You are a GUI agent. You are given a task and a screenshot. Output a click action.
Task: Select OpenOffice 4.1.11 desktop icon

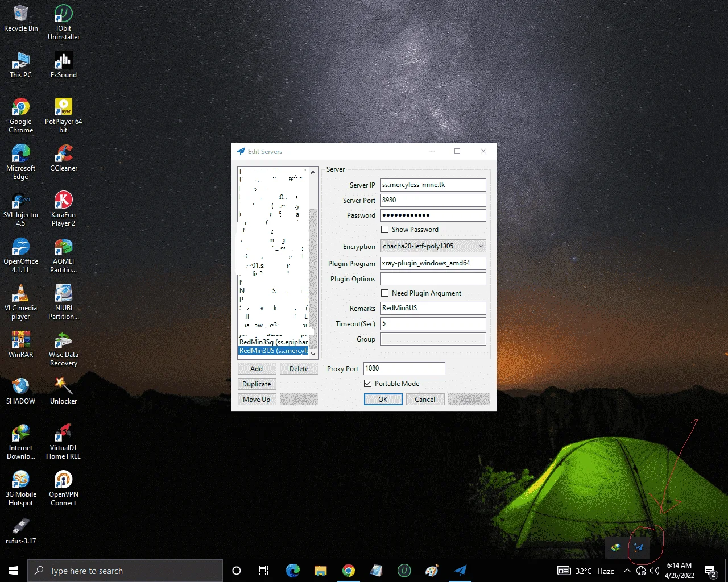point(21,255)
